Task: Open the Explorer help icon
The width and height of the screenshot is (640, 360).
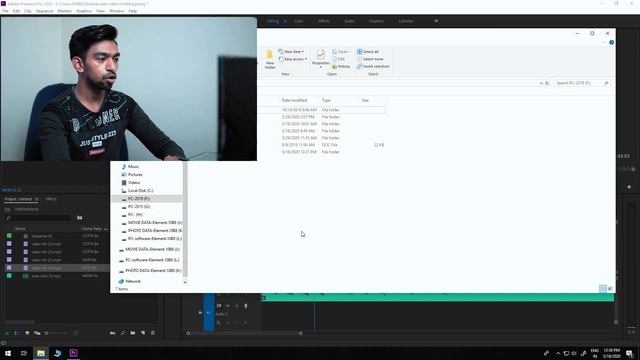Action: pyautogui.click(x=611, y=42)
